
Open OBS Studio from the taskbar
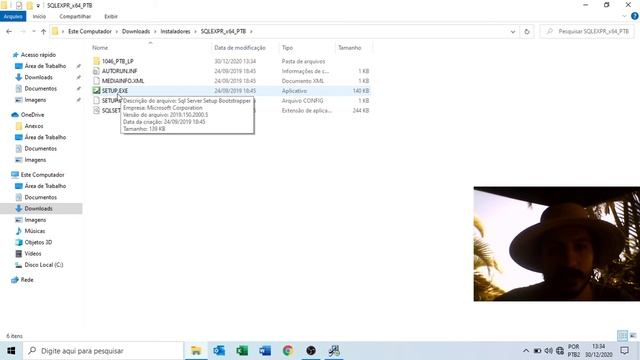point(311,351)
